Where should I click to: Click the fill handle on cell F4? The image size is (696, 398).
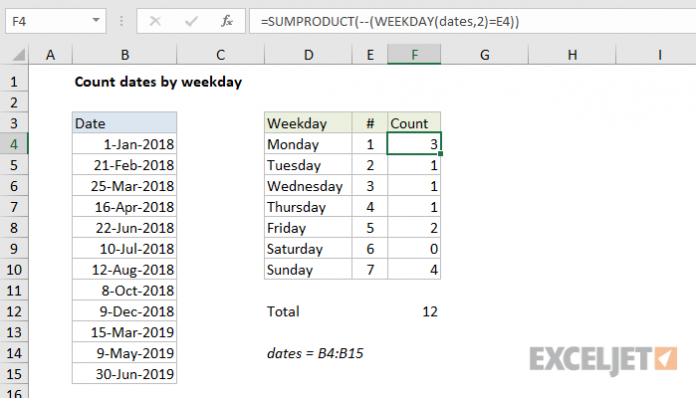point(440,154)
